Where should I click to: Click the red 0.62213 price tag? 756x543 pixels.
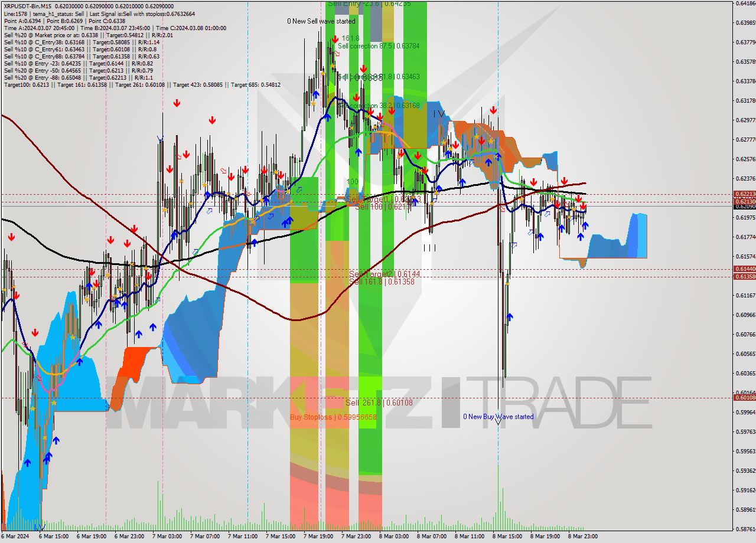[x=744, y=194]
